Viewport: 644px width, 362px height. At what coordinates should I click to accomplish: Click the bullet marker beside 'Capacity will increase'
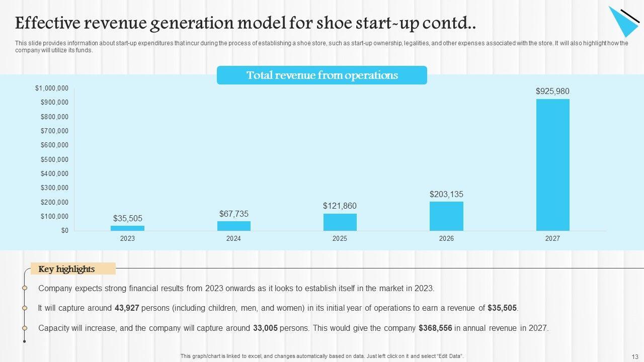[25, 328]
